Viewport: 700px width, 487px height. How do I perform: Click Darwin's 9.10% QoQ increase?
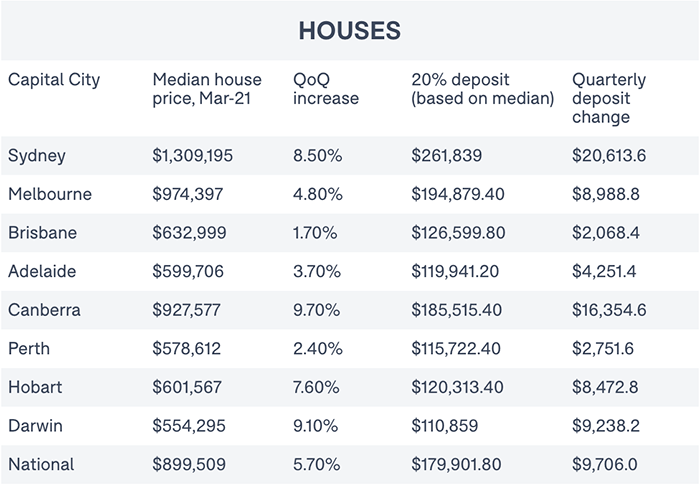tap(318, 427)
